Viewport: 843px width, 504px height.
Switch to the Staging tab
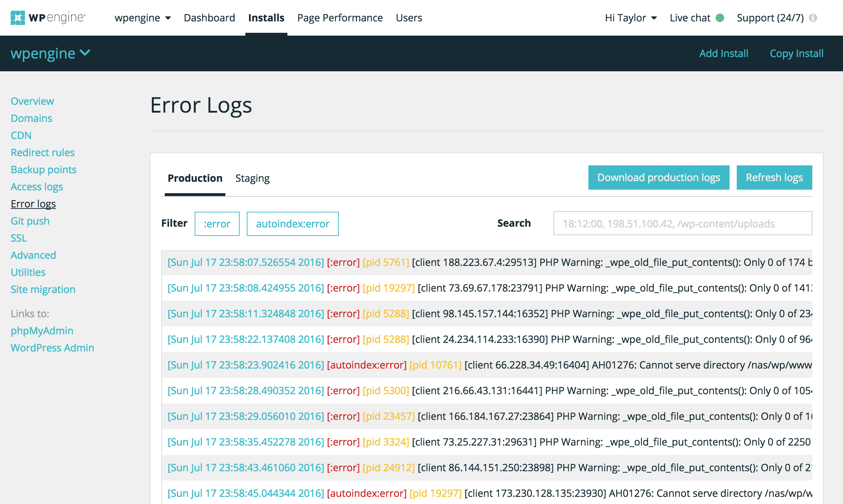252,178
